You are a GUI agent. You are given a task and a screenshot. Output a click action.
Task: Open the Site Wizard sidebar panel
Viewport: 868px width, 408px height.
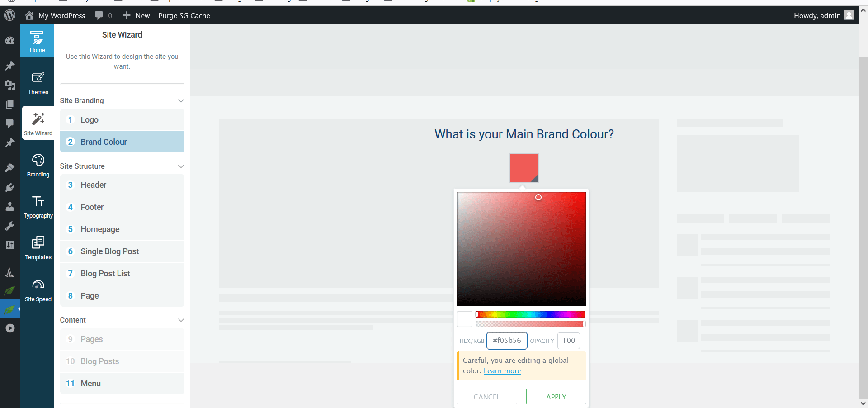point(38,123)
